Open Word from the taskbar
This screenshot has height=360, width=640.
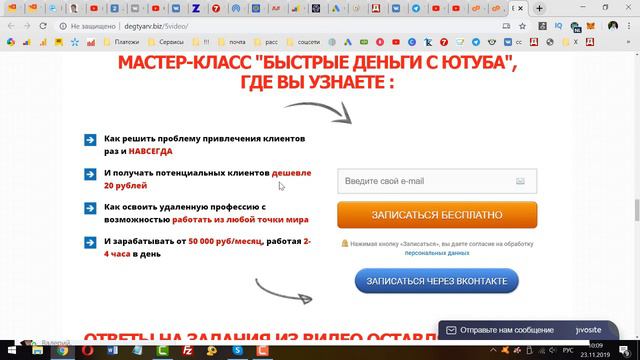[112, 351]
